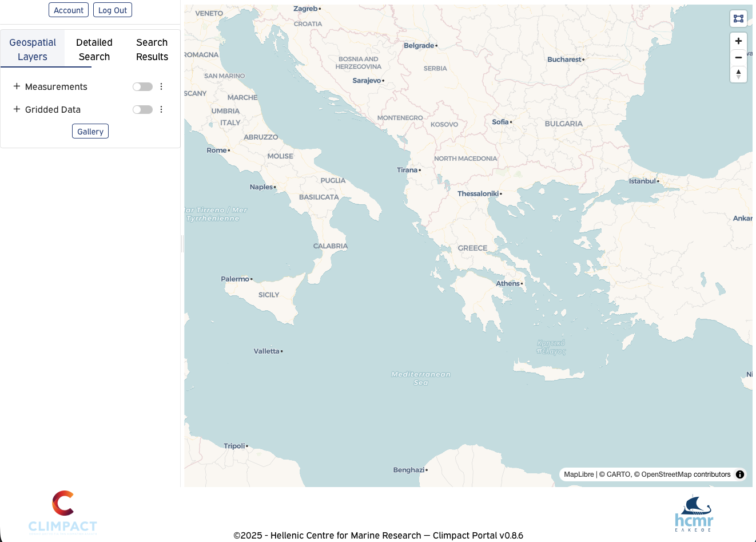
Task: Expand the Gridded Data section
Action: (x=15, y=109)
